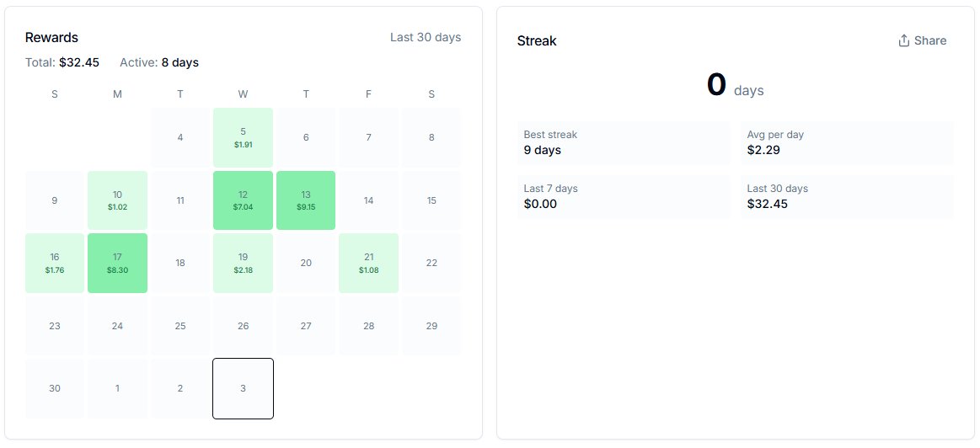Open the Avg per day $2.29 card
The image size is (980, 448).
[x=848, y=143]
